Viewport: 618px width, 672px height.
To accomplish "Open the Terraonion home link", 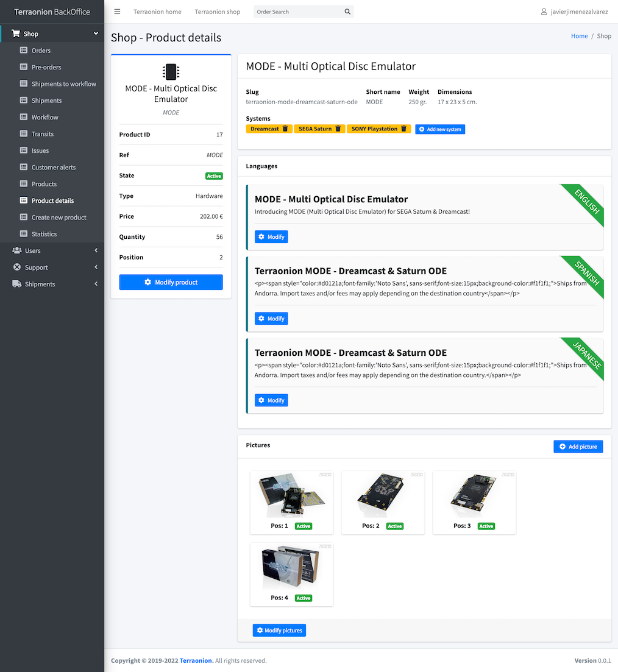I will 157,12.
